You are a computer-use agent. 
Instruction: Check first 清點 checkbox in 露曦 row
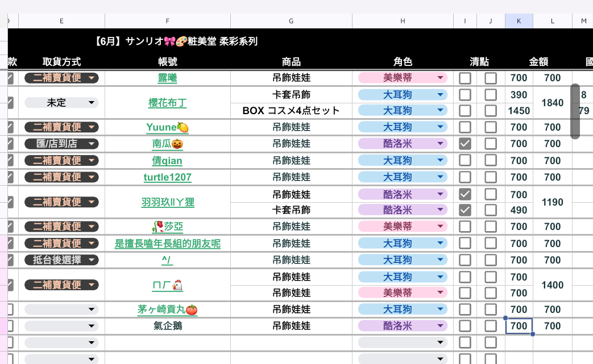pyautogui.click(x=465, y=78)
